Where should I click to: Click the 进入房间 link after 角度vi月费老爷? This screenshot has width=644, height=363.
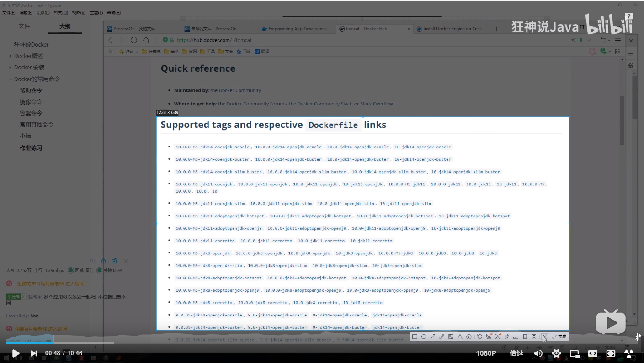58,329
